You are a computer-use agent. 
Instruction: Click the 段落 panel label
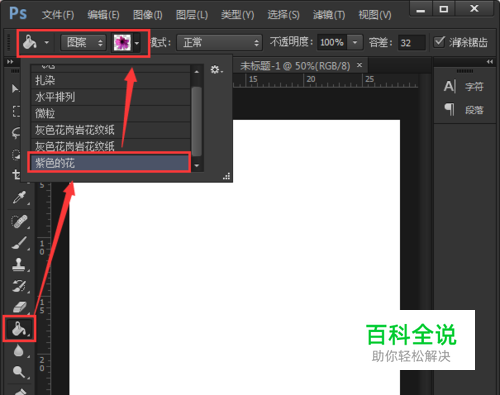pos(474,110)
